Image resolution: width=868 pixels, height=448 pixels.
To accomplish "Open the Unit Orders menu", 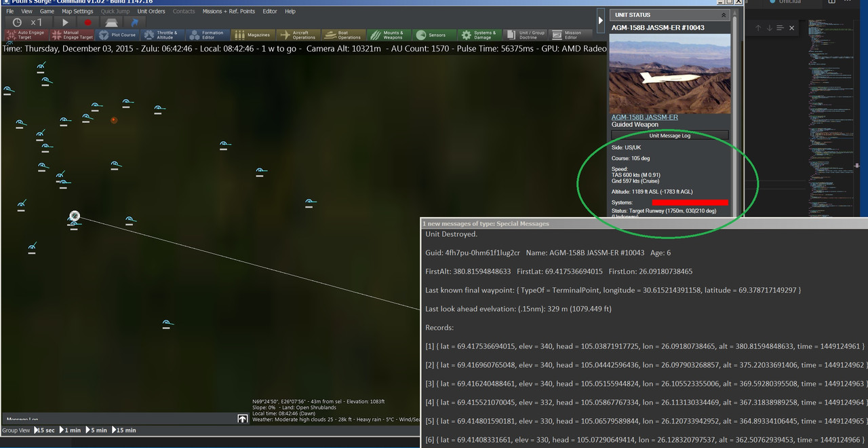I will coord(151,12).
